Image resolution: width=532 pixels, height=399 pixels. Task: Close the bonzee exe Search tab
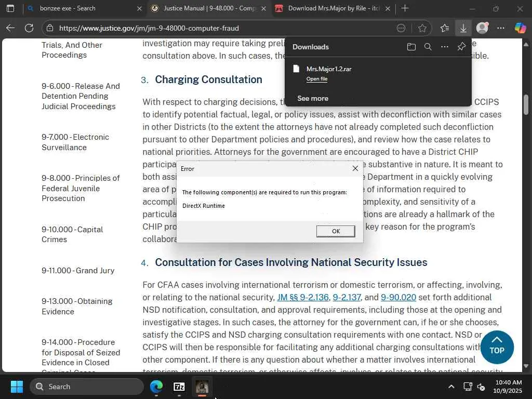139,8
